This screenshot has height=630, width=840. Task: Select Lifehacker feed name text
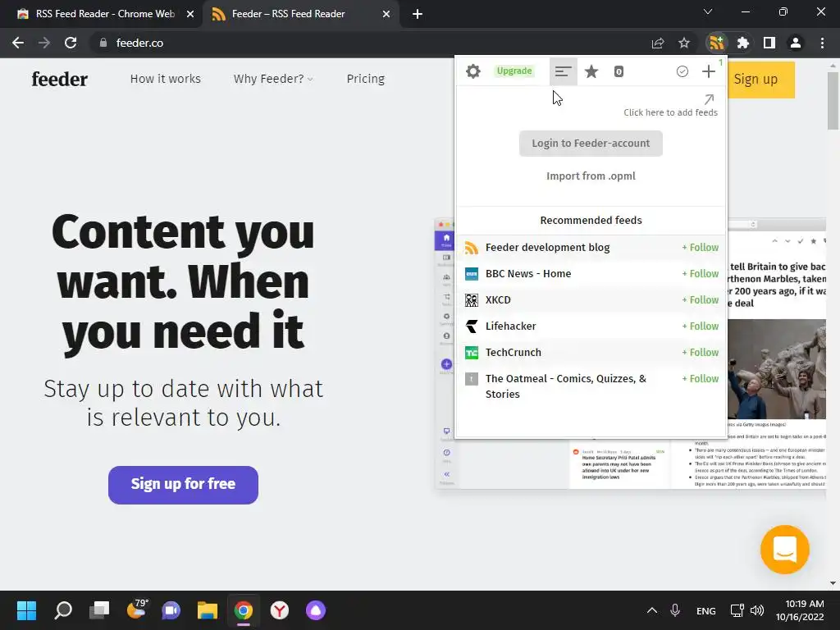(x=510, y=326)
